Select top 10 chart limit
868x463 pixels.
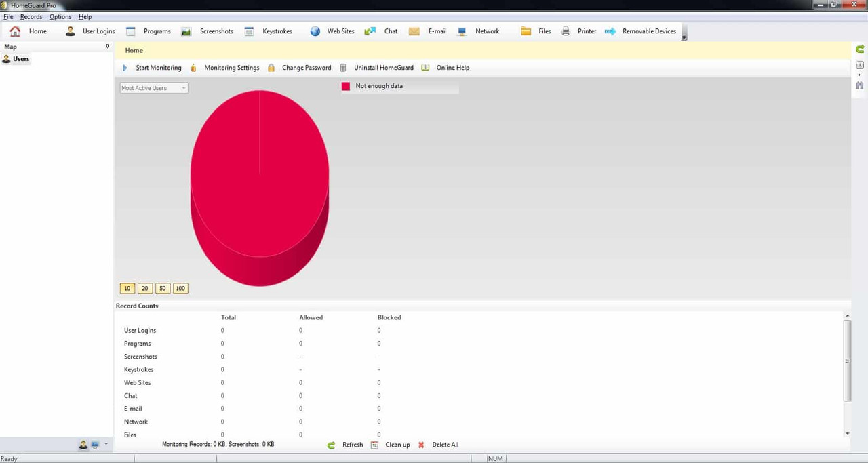point(127,288)
